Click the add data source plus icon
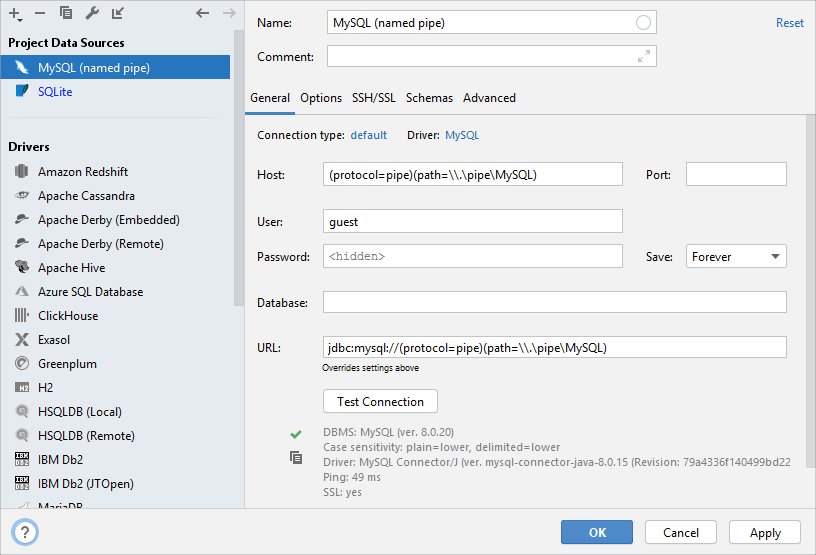Image resolution: width=816 pixels, height=555 pixels. tap(14, 13)
